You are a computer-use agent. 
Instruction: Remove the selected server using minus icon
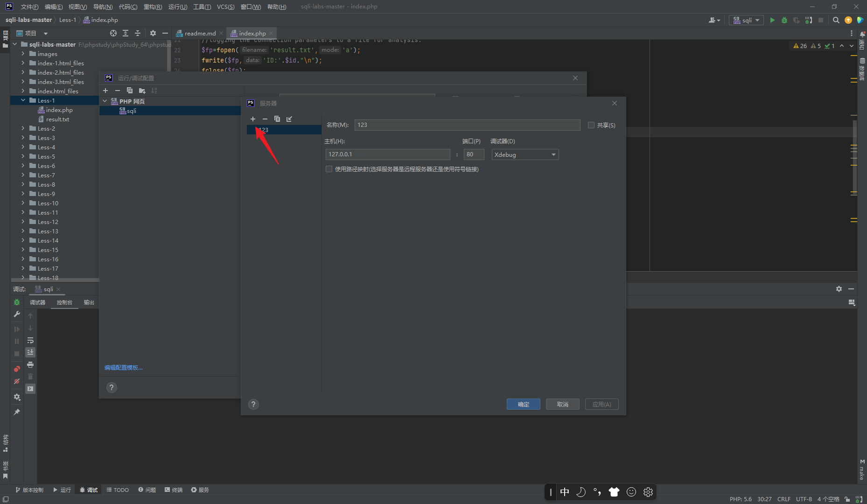coord(265,119)
